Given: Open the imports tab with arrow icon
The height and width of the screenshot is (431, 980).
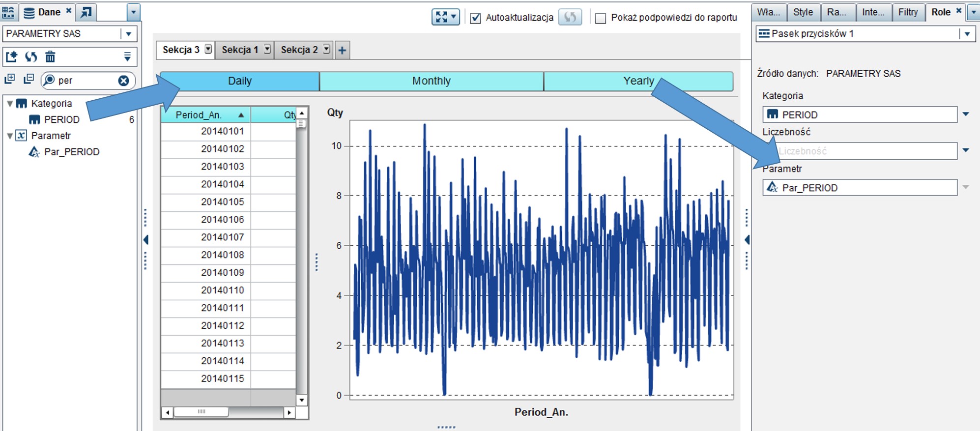Looking at the screenshot, I should point(86,12).
